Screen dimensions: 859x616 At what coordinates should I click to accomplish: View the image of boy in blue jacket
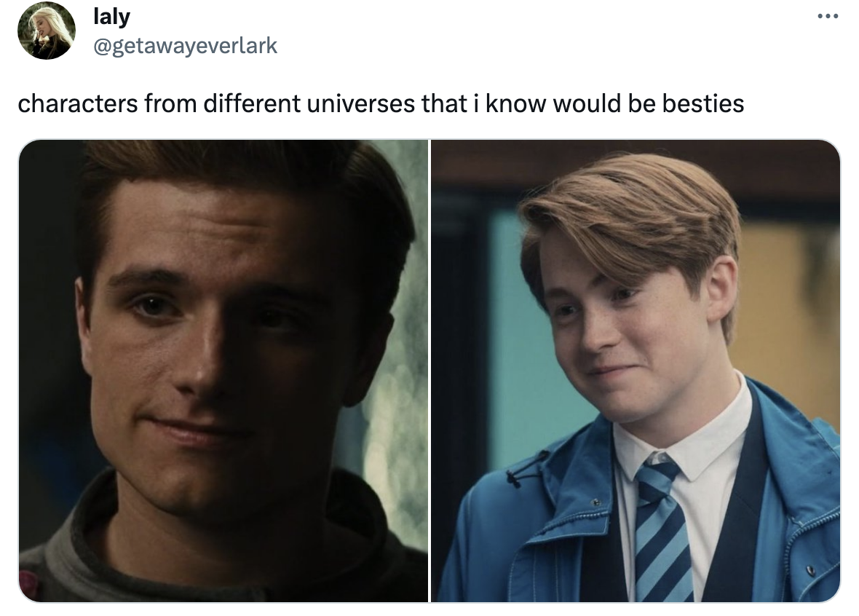tap(636, 371)
